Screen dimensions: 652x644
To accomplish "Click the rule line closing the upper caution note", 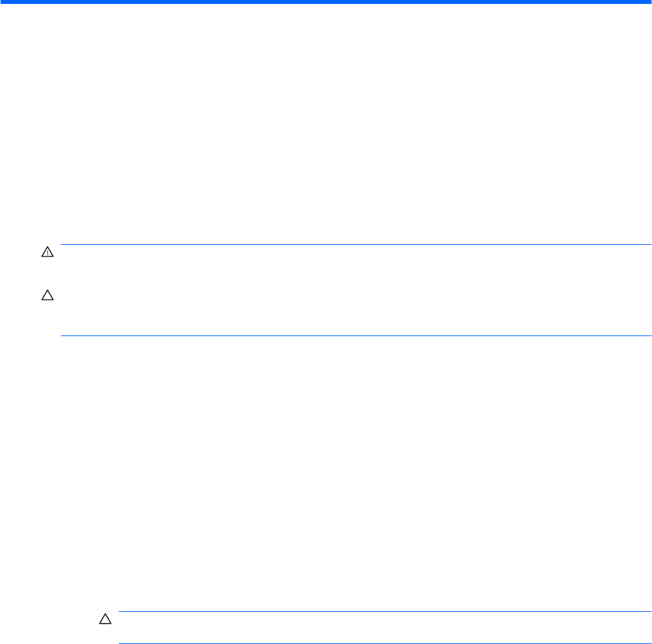I will click(x=355, y=336).
